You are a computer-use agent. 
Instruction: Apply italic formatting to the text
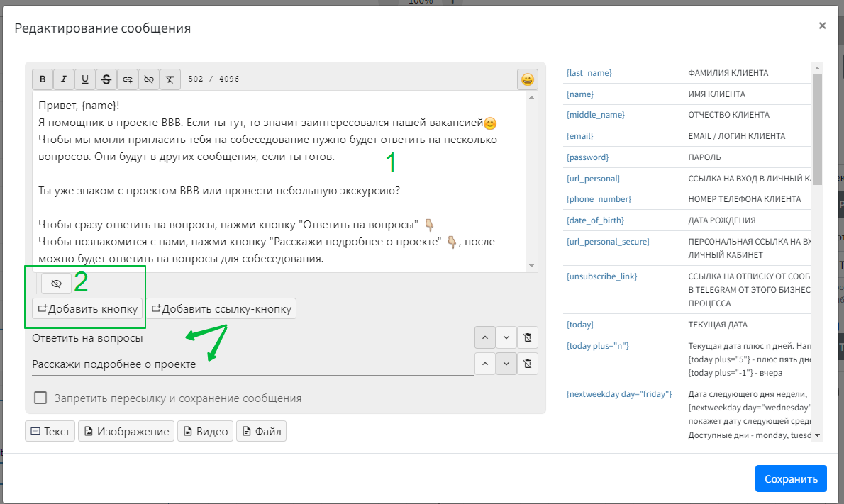64,79
